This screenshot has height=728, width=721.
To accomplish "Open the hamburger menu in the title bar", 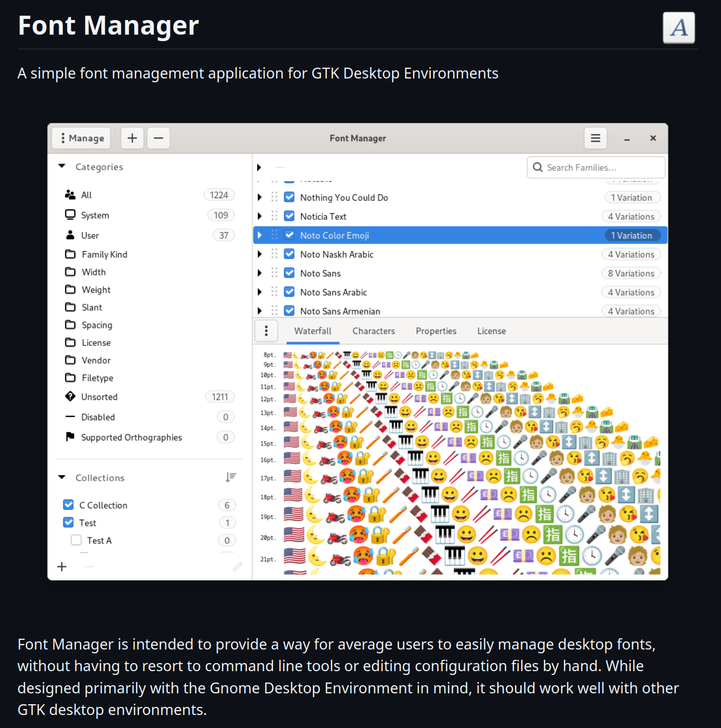I will click(595, 138).
